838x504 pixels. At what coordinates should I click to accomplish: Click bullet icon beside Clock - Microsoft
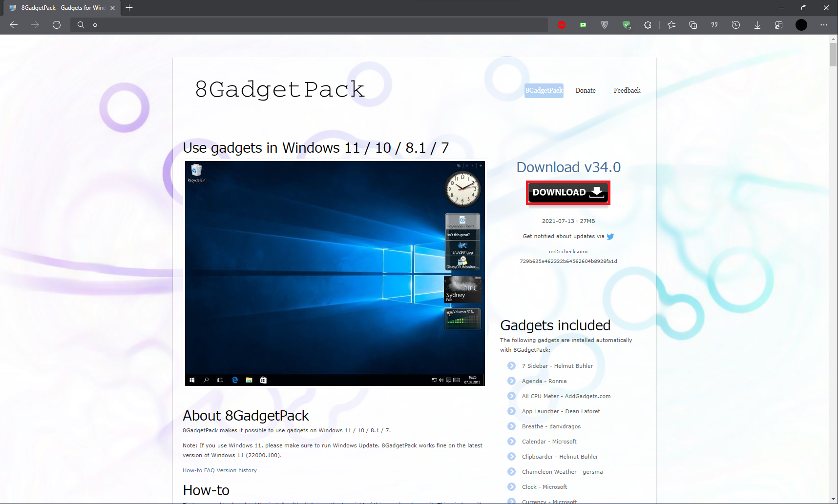pos(511,487)
